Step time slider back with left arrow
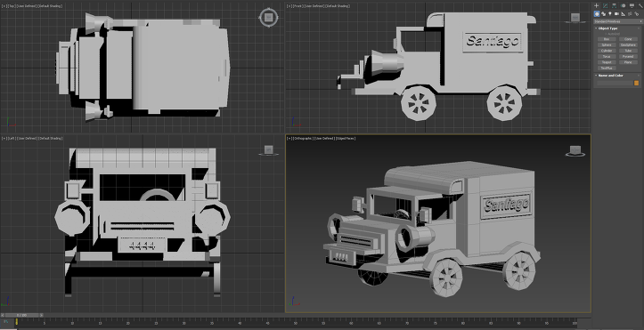Image resolution: width=644 pixels, height=330 pixels. click(3, 315)
